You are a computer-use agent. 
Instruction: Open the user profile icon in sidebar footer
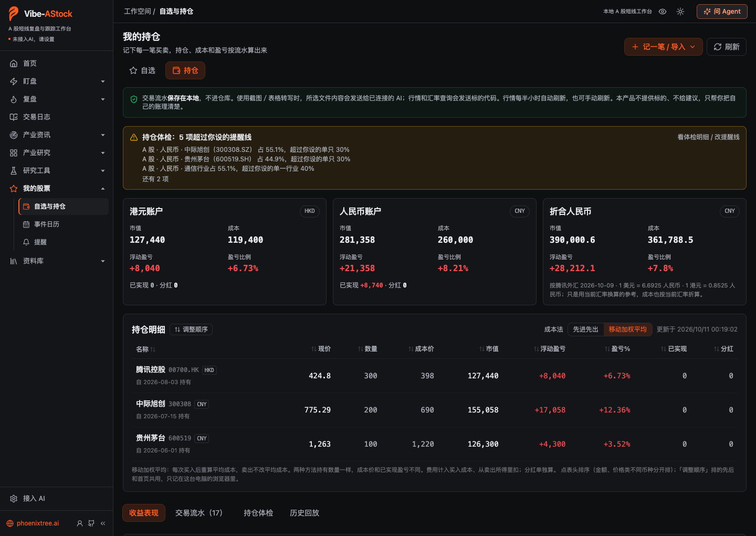point(80,523)
